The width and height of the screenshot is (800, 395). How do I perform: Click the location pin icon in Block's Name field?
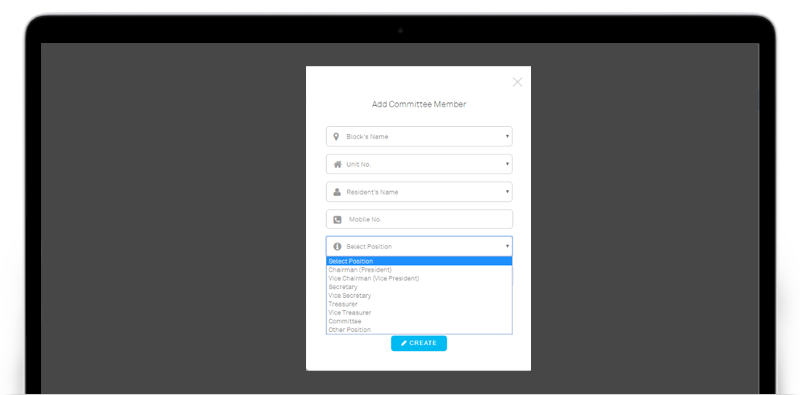pyautogui.click(x=336, y=136)
